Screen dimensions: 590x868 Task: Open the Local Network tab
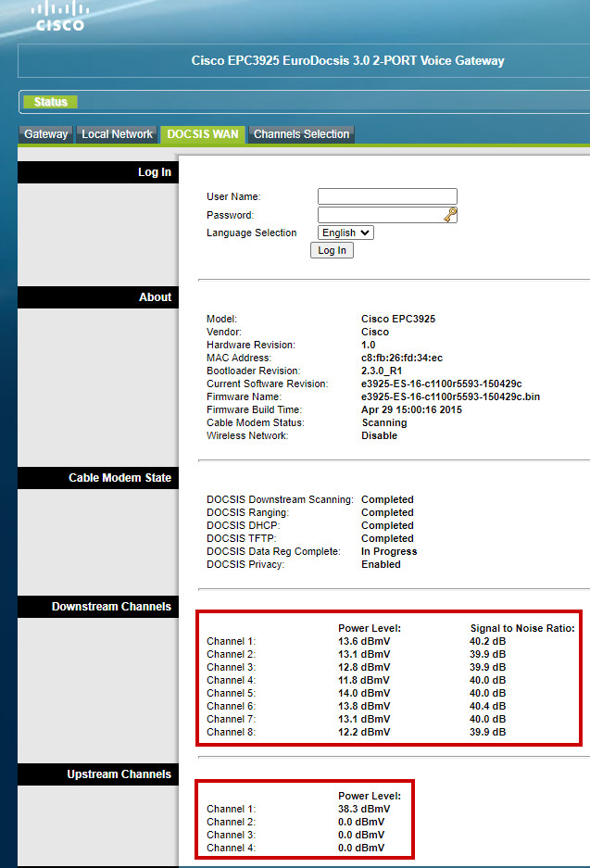pos(117,134)
